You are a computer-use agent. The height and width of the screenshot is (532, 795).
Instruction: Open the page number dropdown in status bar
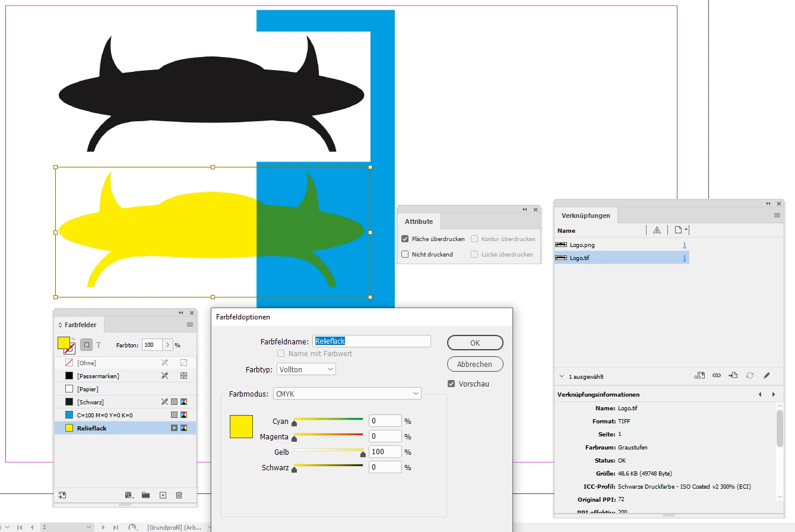(x=89, y=527)
